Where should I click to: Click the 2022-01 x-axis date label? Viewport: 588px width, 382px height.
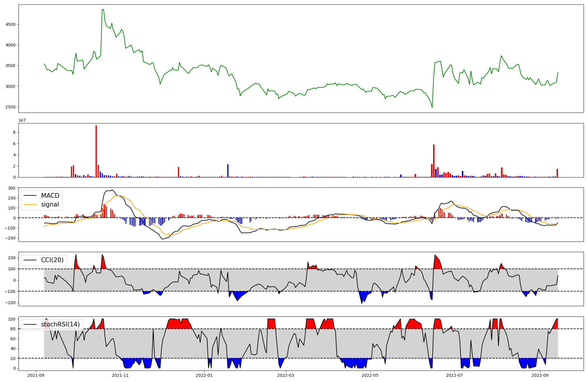(204, 375)
